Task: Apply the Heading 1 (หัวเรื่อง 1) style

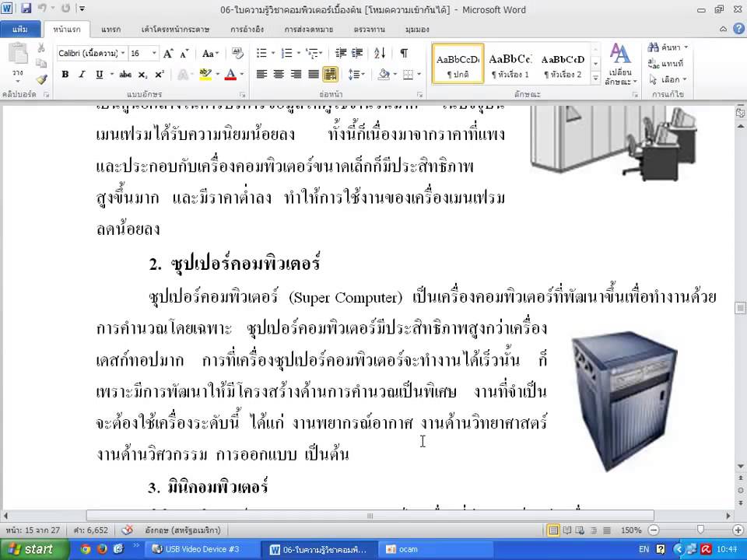Action: coord(510,64)
